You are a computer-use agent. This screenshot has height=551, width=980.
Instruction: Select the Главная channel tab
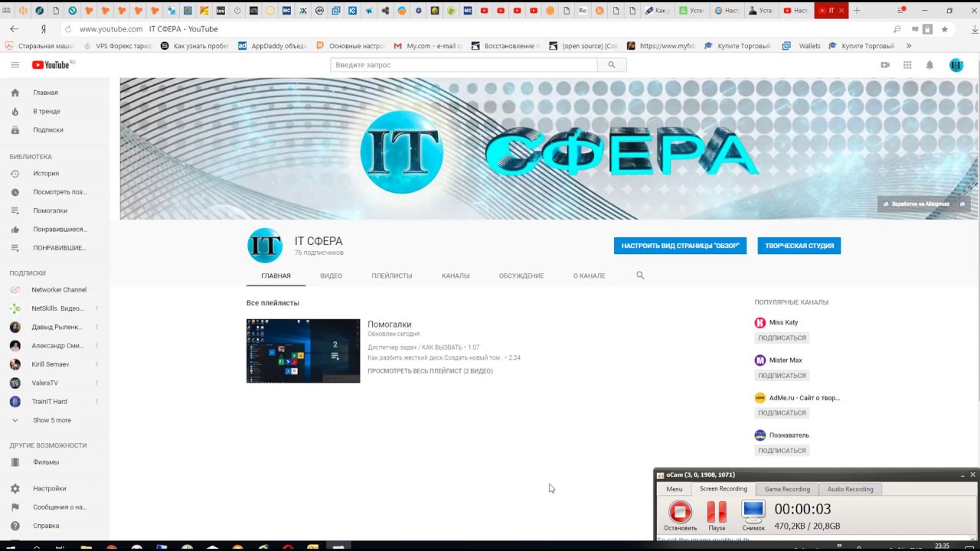[276, 275]
